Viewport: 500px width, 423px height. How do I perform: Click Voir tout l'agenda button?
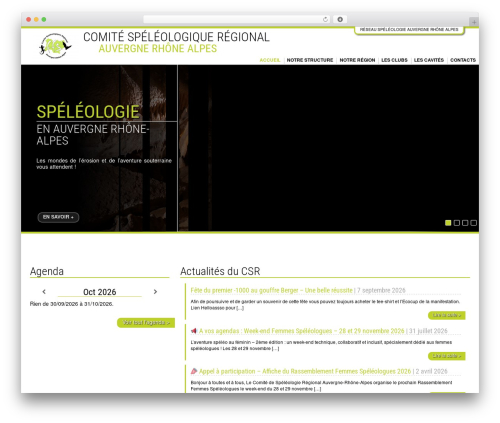(x=146, y=323)
